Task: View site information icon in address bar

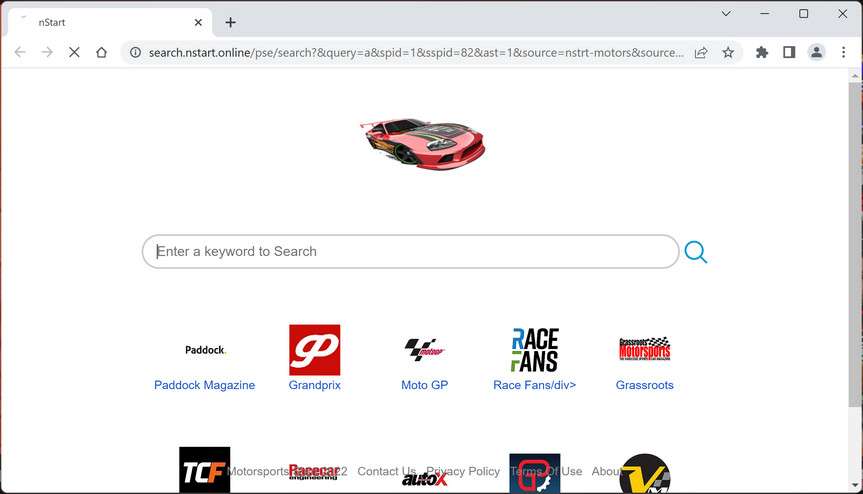Action: pos(135,52)
